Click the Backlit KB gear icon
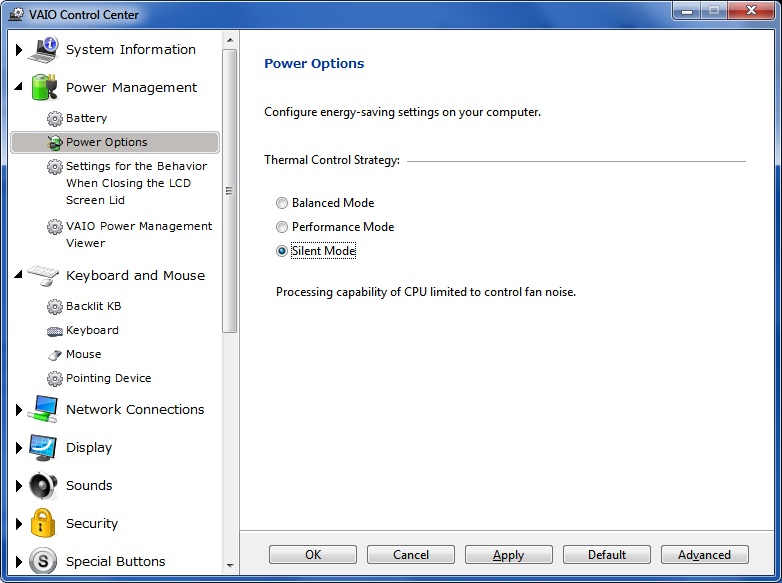 [x=54, y=307]
